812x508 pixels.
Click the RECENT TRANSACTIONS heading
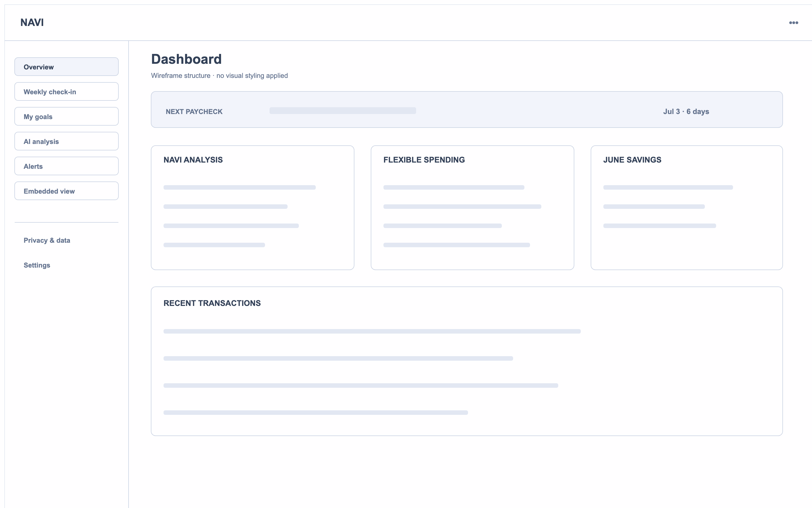[212, 303]
